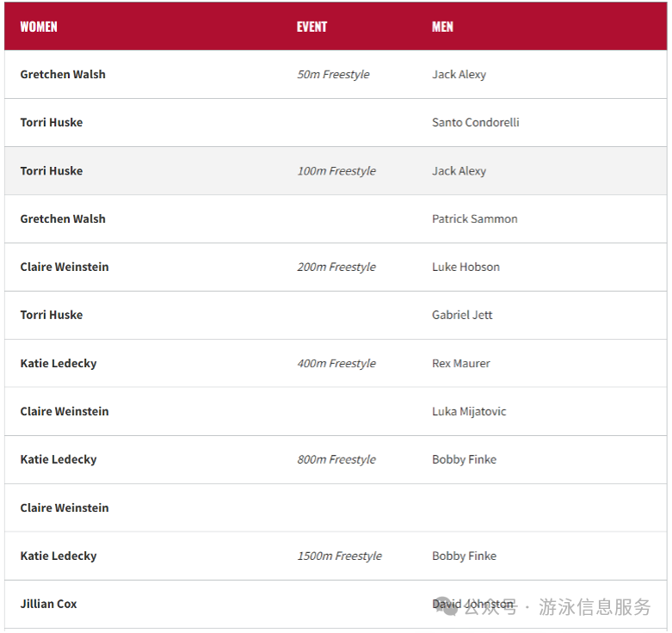Select the 50m Freestyle event cell
Image resolution: width=672 pixels, height=633 pixels.
[x=333, y=75]
